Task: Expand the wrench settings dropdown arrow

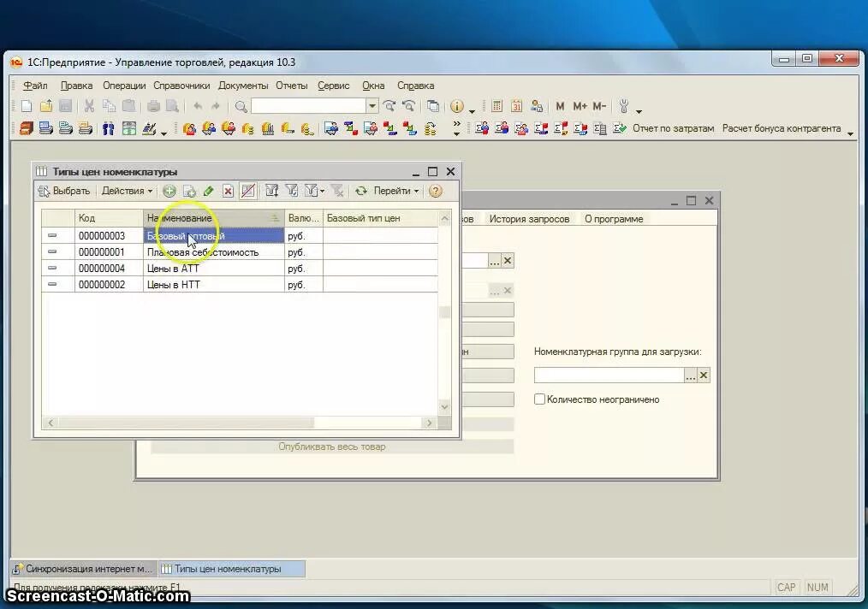Action: pyautogui.click(x=639, y=110)
